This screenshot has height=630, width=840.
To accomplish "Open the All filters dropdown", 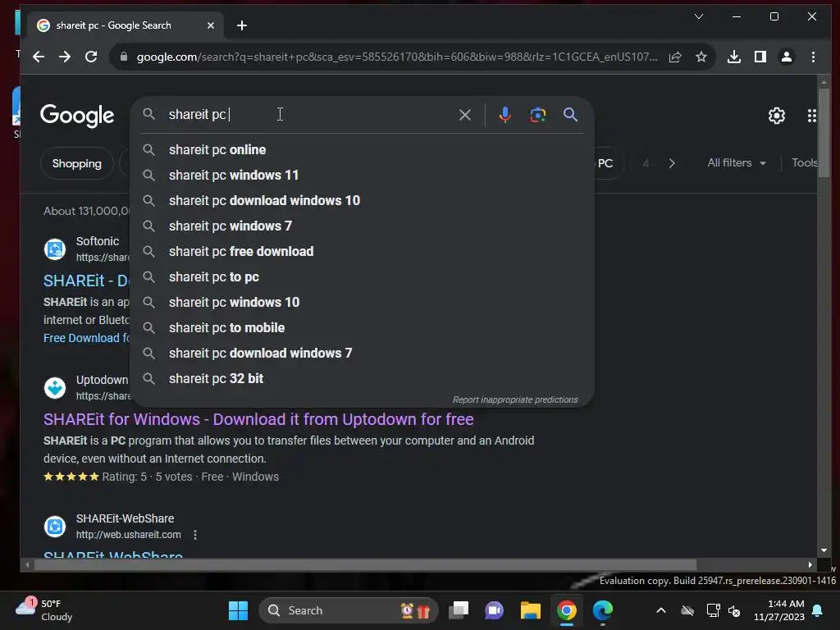I will tap(737, 163).
